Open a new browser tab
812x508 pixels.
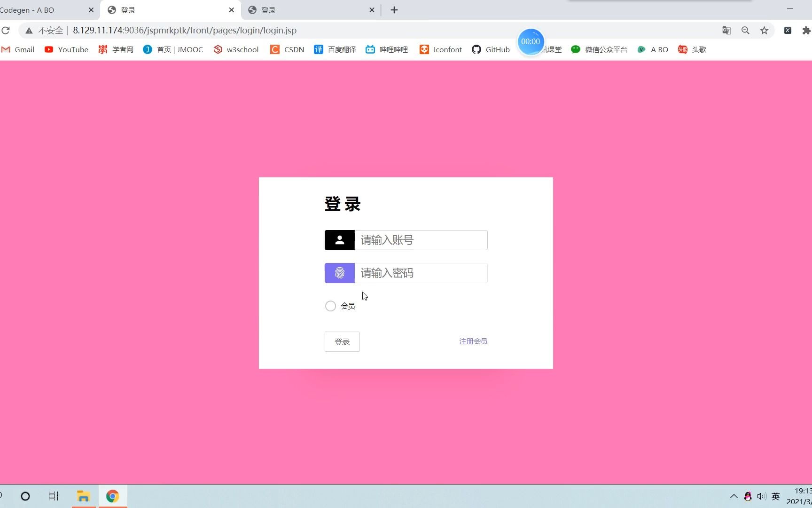[394, 10]
